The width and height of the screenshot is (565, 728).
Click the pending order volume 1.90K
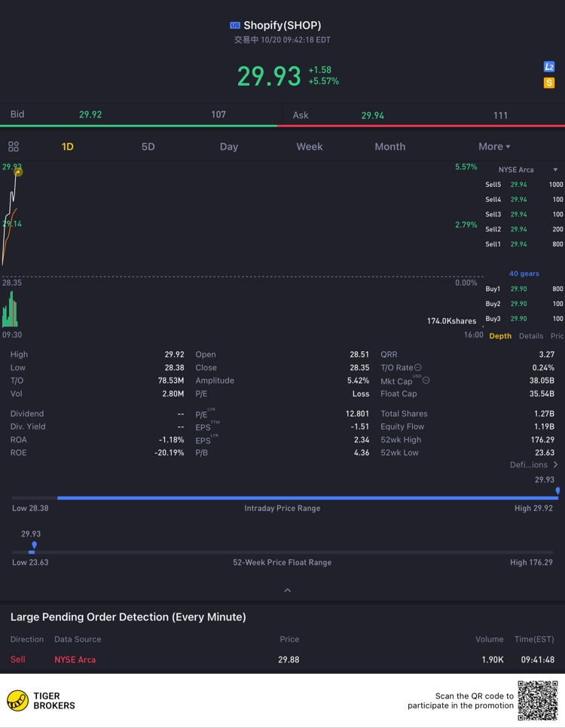pyautogui.click(x=493, y=659)
